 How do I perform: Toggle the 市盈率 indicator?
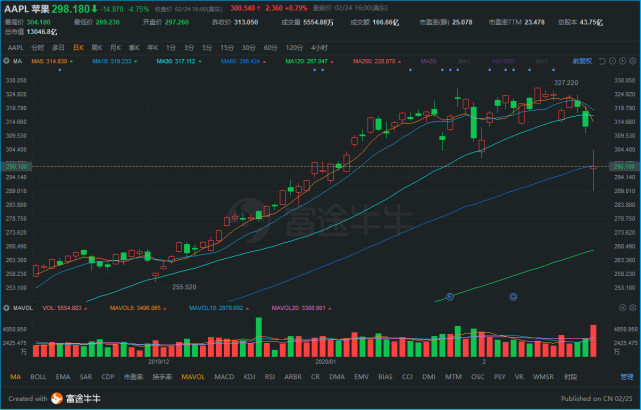[x=134, y=377]
